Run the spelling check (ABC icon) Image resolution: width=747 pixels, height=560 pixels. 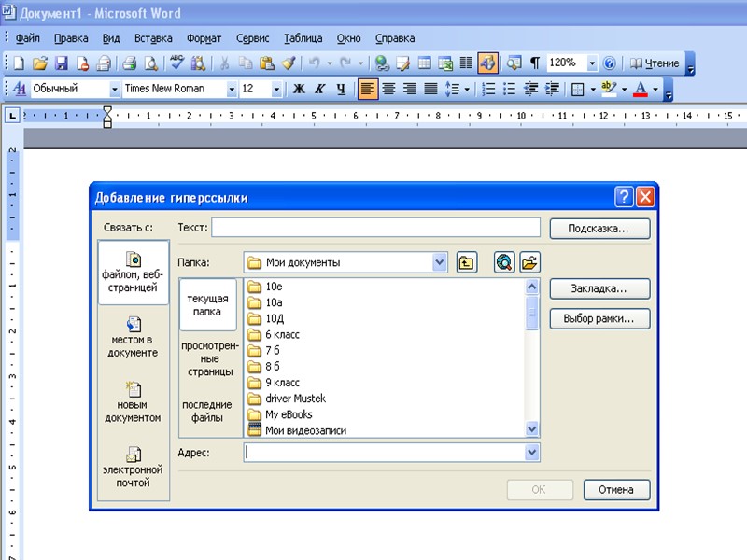pos(176,63)
